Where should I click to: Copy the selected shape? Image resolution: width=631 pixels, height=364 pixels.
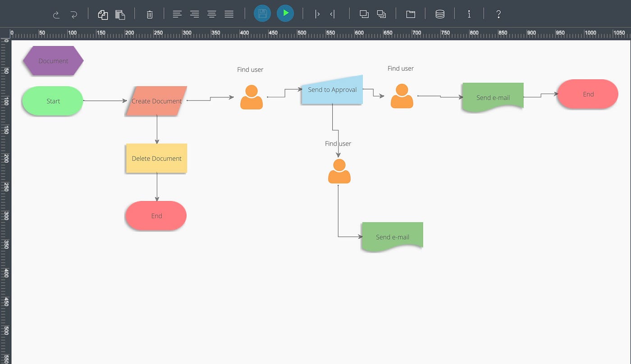point(102,14)
